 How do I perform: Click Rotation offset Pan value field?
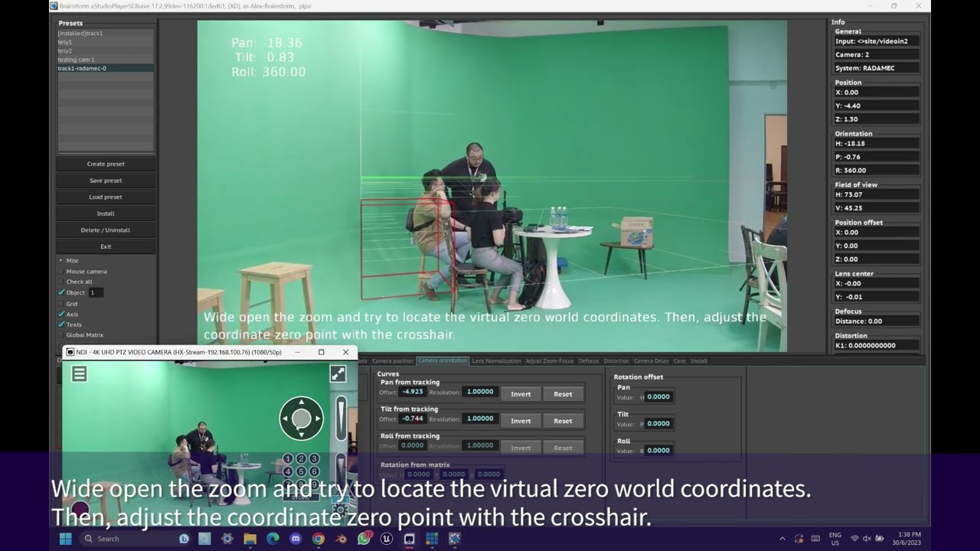coord(659,396)
